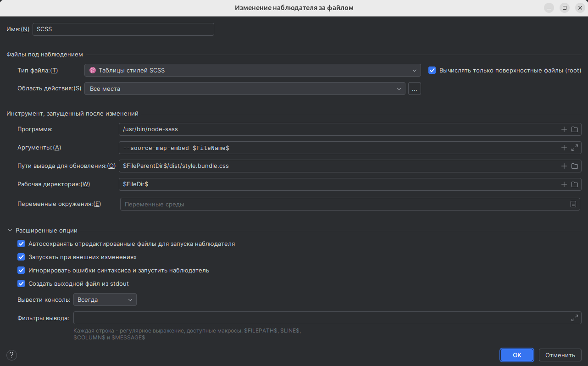Browse folder for output paths to refresh
588x366 pixels.
click(574, 166)
